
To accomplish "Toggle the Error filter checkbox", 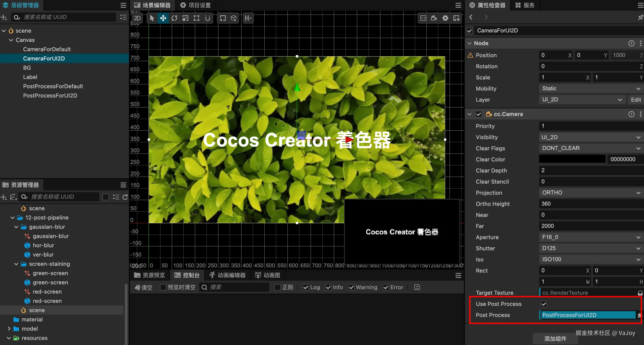I will tap(386, 288).
